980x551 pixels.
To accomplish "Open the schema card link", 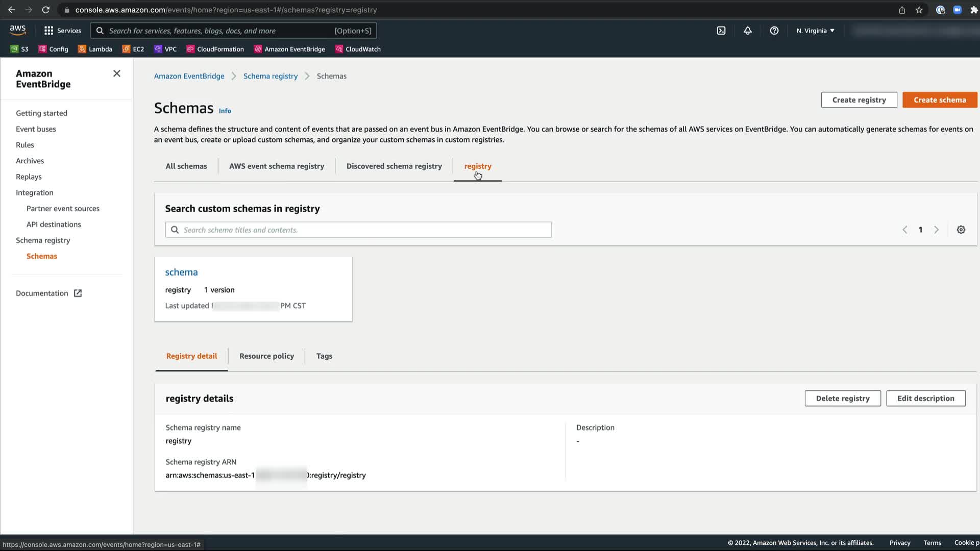I will point(181,272).
